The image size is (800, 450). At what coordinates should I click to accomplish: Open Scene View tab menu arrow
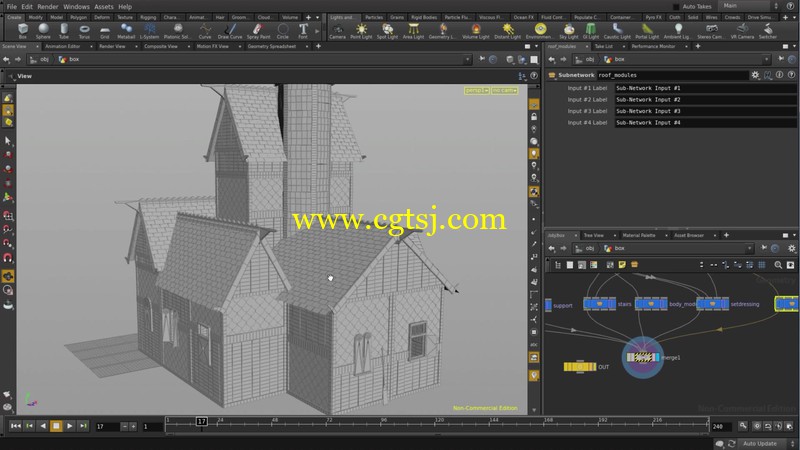[x=37, y=46]
